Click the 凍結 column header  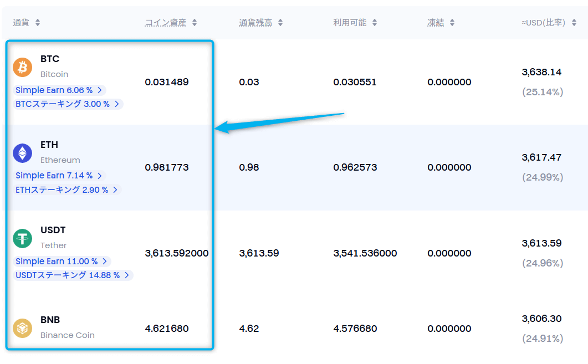[436, 23]
